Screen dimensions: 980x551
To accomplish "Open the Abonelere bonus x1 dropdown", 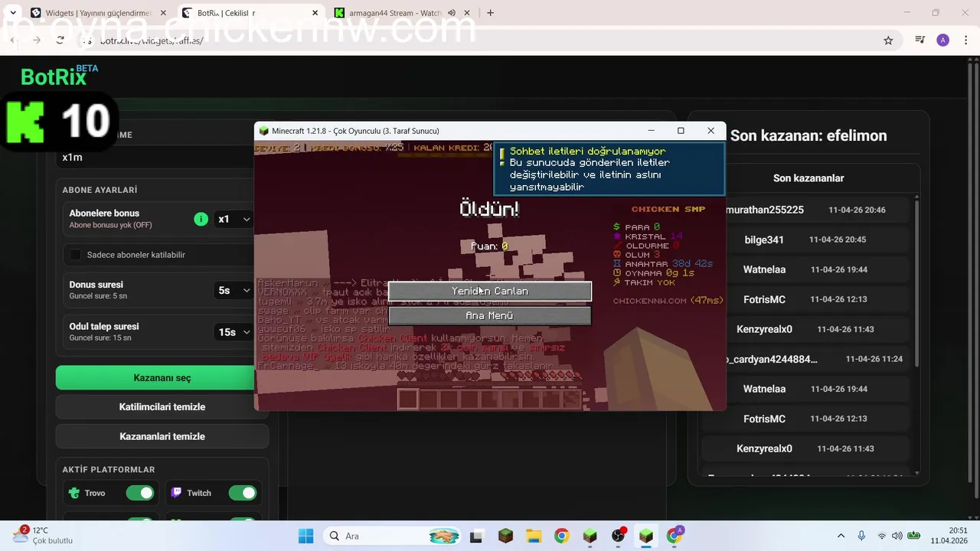I will (x=234, y=219).
